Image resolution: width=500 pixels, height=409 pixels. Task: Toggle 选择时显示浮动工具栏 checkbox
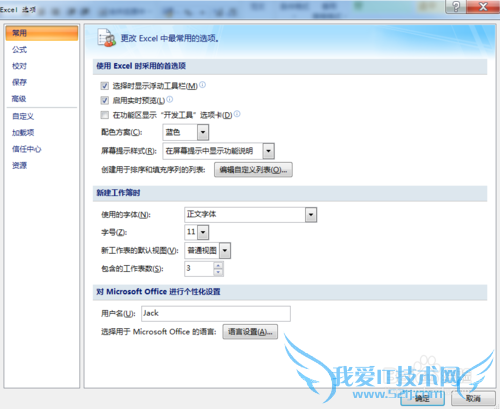click(x=105, y=86)
